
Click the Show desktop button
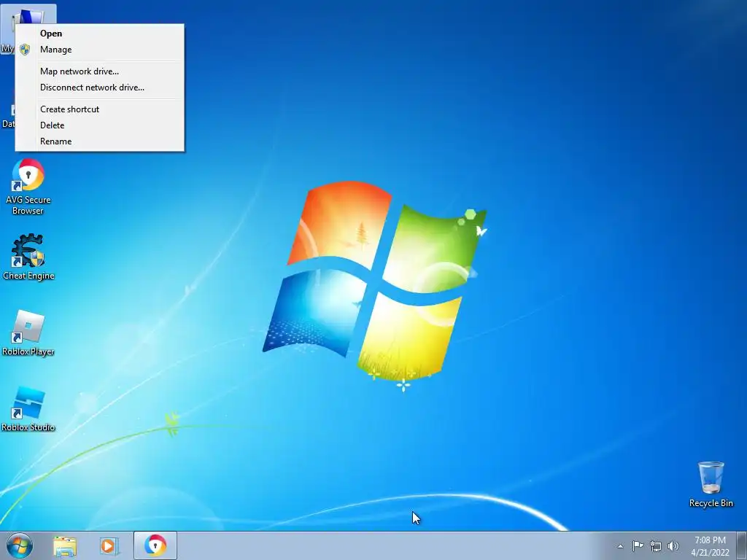[742, 545]
